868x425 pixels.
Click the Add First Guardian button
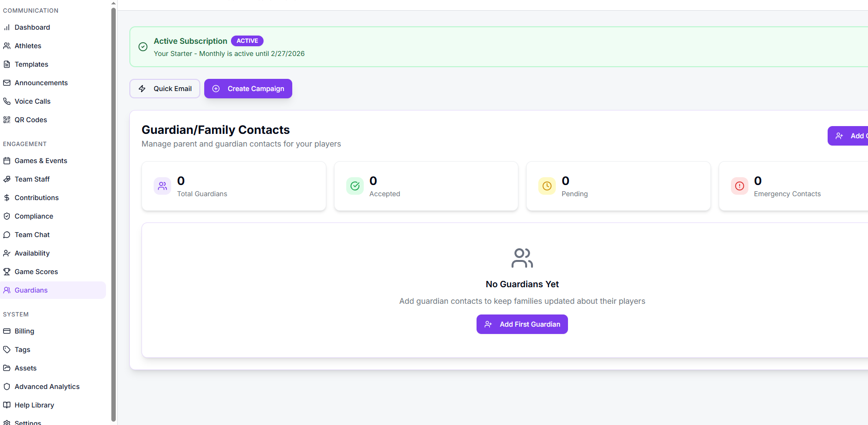click(x=522, y=324)
